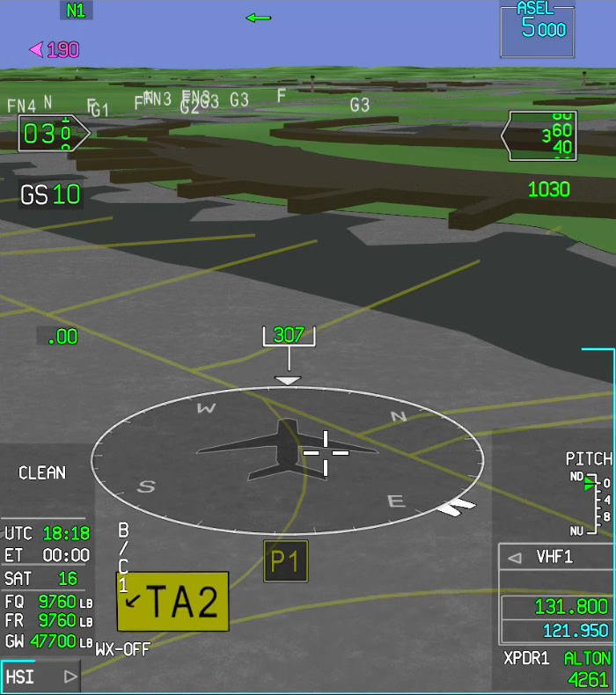Click the white crosshair cursor
The image size is (616, 695).
coord(326,452)
